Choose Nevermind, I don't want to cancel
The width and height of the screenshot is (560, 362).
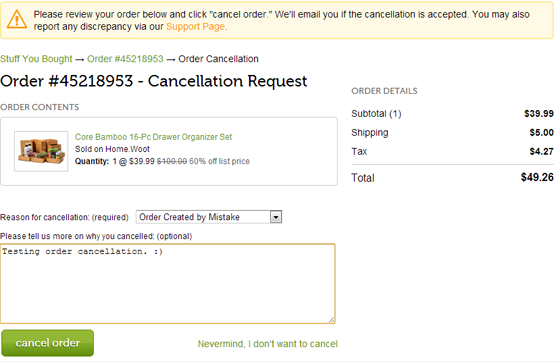(268, 344)
